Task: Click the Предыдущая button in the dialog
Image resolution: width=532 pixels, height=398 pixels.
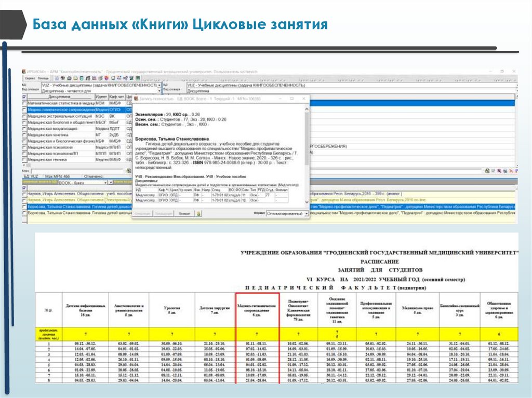Action: pyautogui.click(x=163, y=214)
